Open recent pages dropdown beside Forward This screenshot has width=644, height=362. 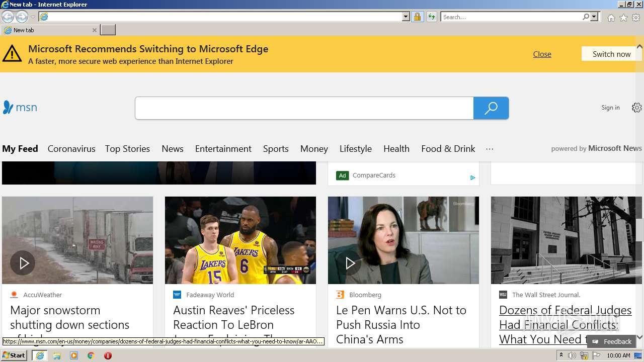point(33,17)
